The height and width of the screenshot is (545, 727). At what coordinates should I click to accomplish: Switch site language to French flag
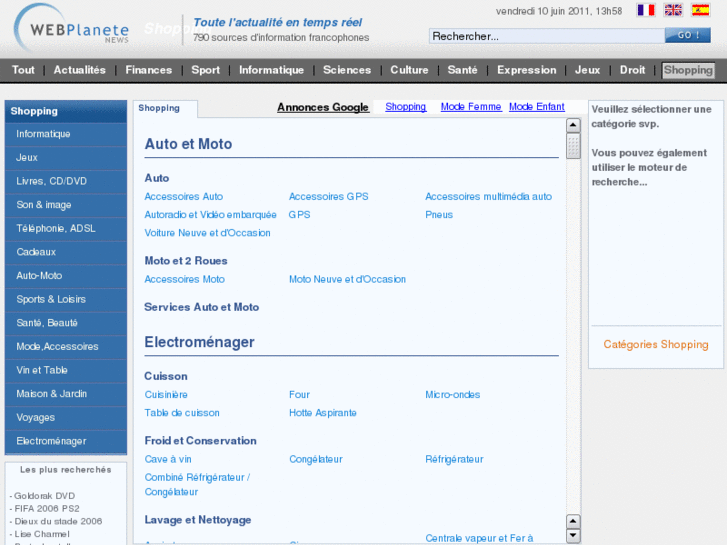point(645,10)
